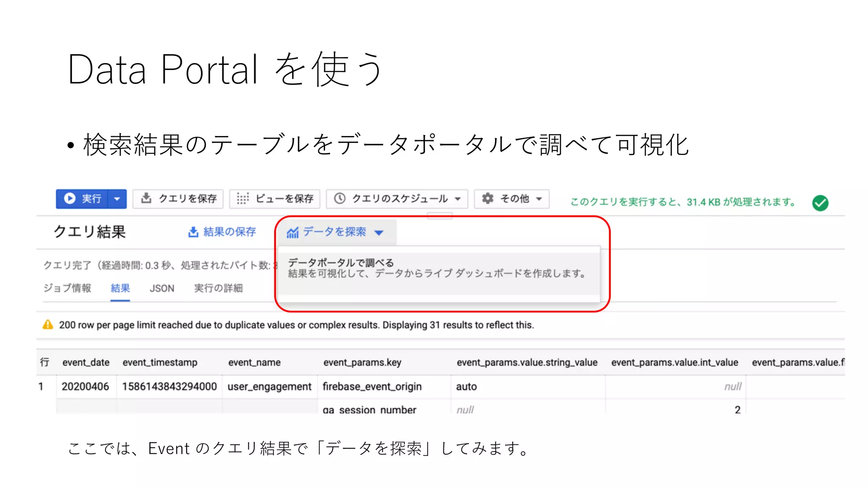The height and width of the screenshot is (488, 868).
Task: Click the chart icon beside データを探索
Action: (292, 233)
